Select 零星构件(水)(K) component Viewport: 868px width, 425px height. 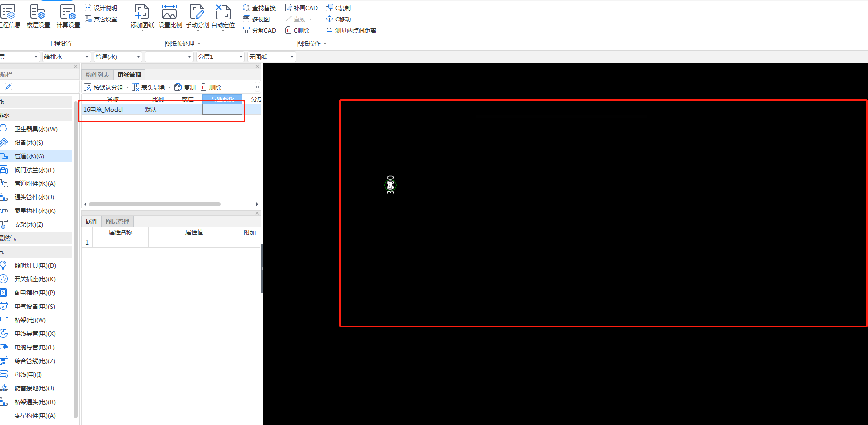(x=36, y=211)
